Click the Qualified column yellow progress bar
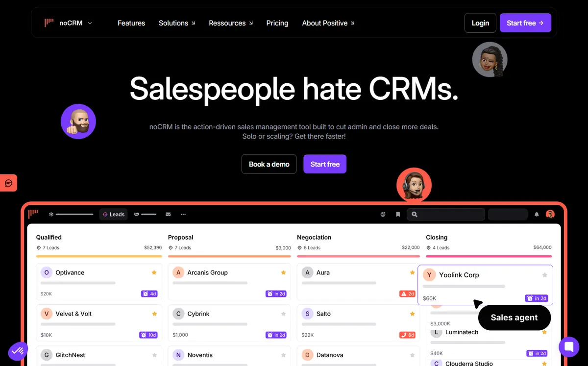Image resolution: width=588 pixels, height=366 pixels. click(99, 256)
